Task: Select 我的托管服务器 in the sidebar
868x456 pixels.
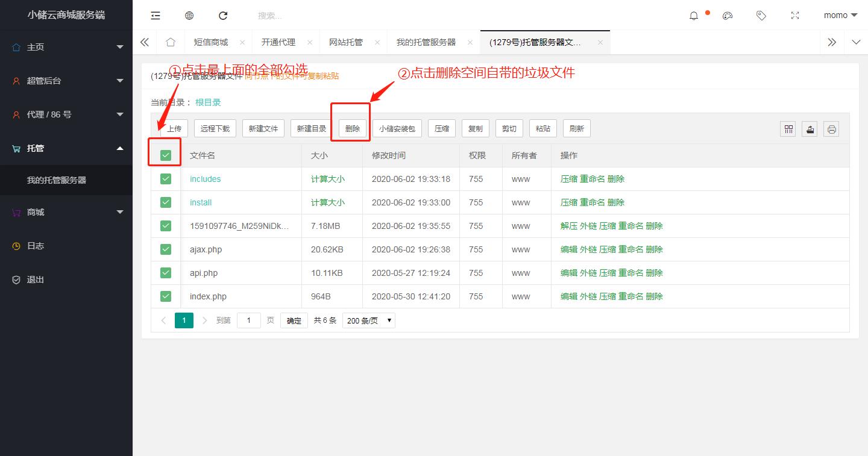Action: [66, 180]
